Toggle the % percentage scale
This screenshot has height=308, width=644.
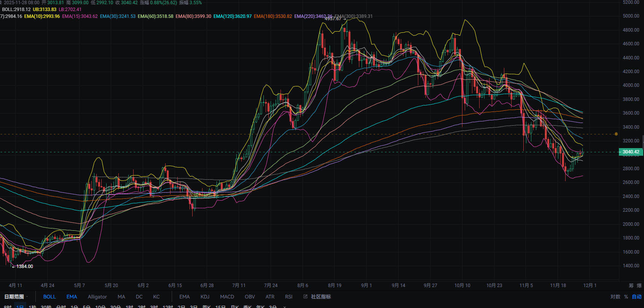tap(626, 297)
